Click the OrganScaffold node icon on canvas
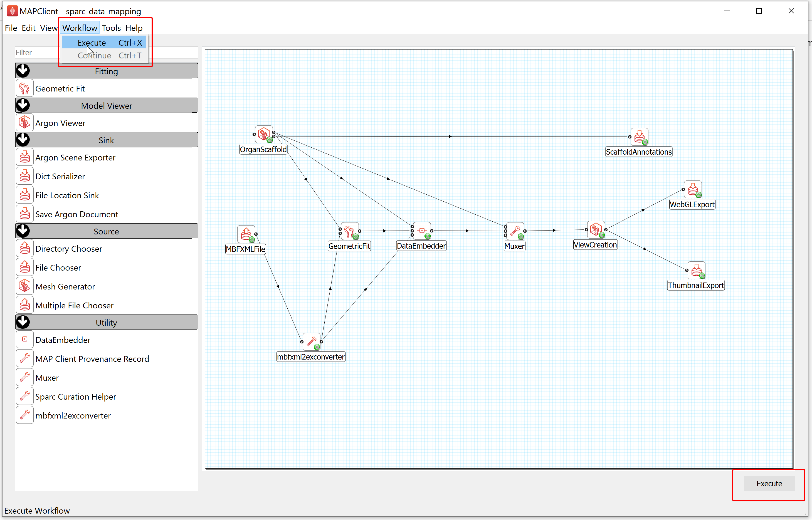The image size is (812, 520). click(264, 134)
